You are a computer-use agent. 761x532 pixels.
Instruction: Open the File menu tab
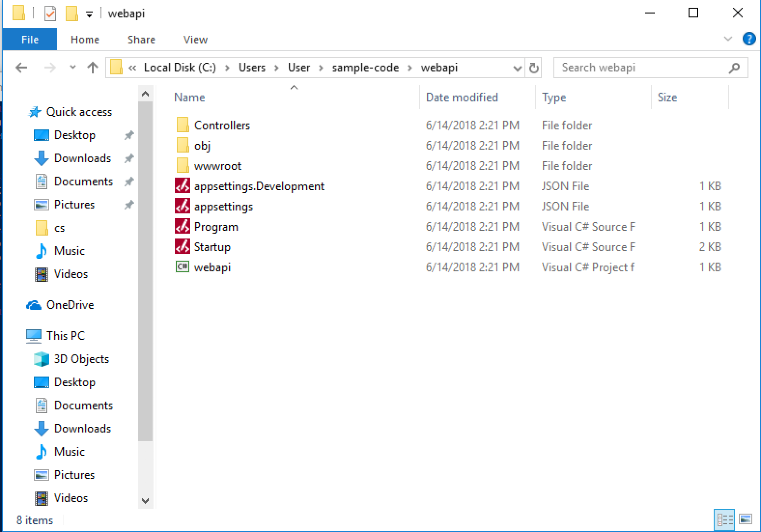click(30, 40)
